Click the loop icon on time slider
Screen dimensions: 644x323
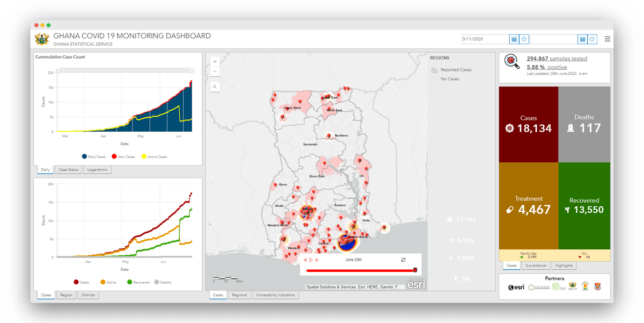[x=403, y=260]
